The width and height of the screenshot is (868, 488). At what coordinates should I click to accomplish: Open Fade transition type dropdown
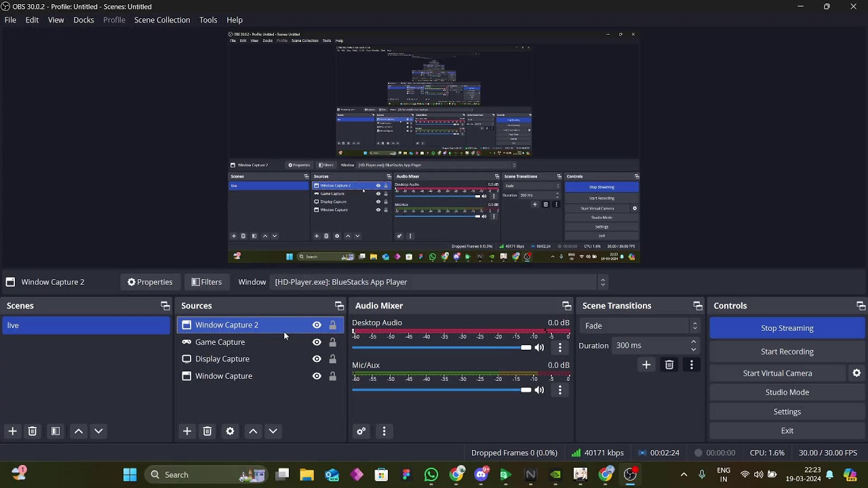[639, 326]
